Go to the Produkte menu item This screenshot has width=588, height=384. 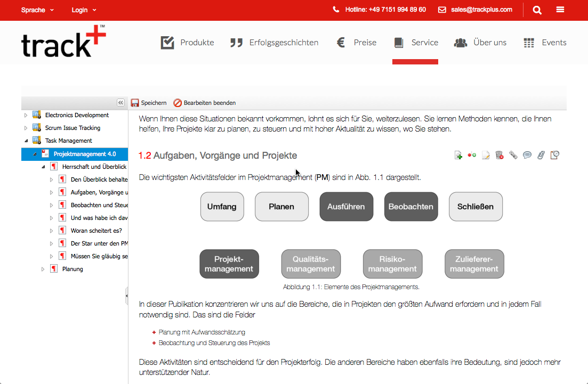point(188,43)
